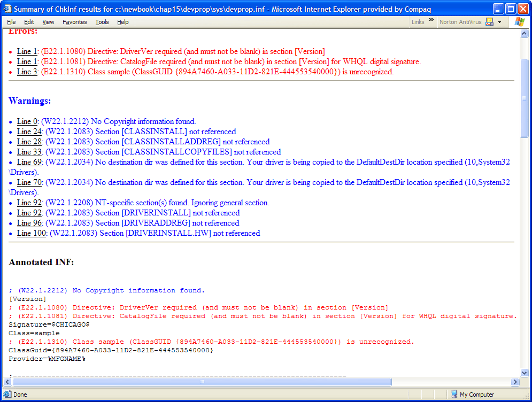Click the Windows flag throbber icon
The height and width of the screenshot is (402, 532).
(519, 22)
